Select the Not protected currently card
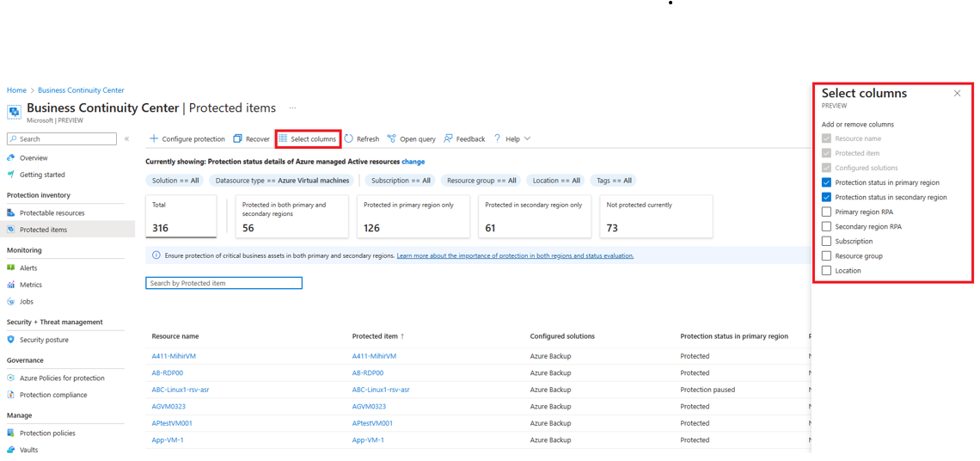980x461 pixels. tap(656, 217)
